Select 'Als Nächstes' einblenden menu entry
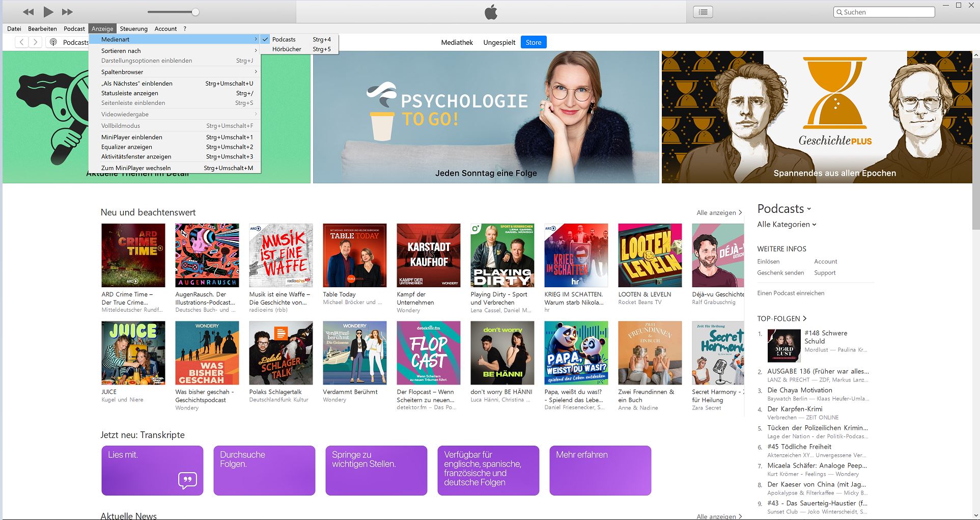 [x=175, y=83]
